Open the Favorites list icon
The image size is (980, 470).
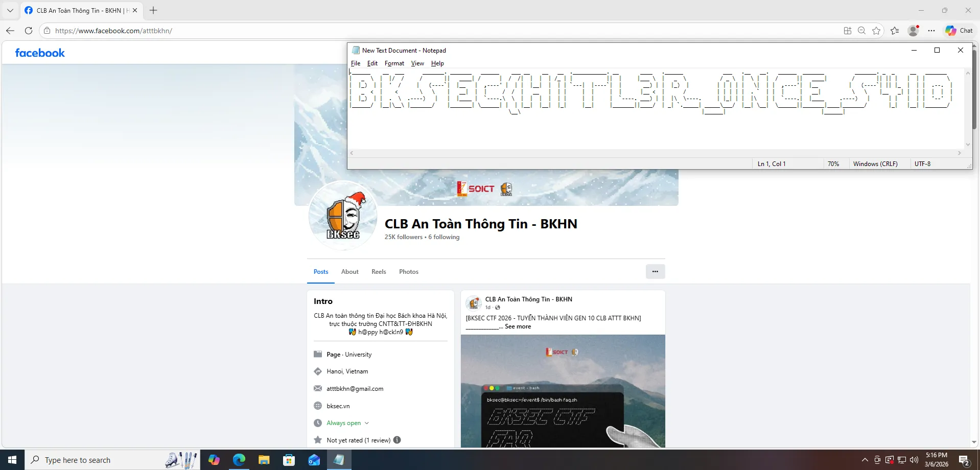(895, 31)
